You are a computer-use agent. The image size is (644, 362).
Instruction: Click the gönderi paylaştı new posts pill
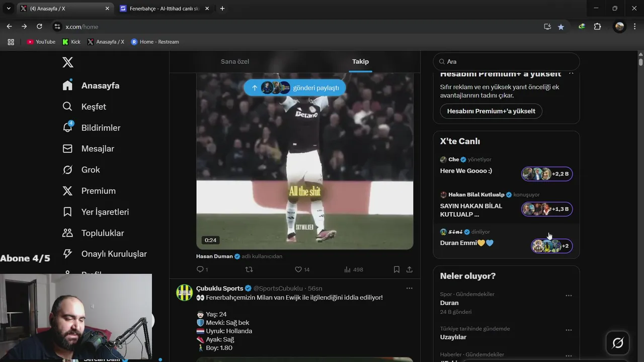(295, 87)
